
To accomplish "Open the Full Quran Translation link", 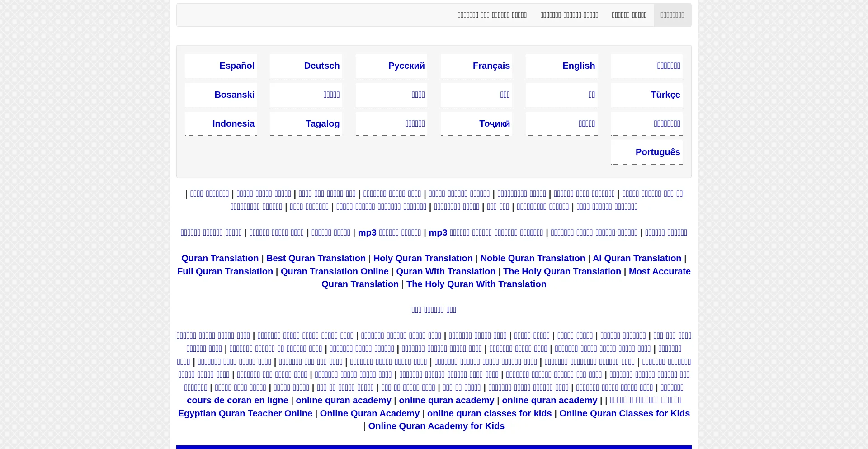I will tap(225, 271).
